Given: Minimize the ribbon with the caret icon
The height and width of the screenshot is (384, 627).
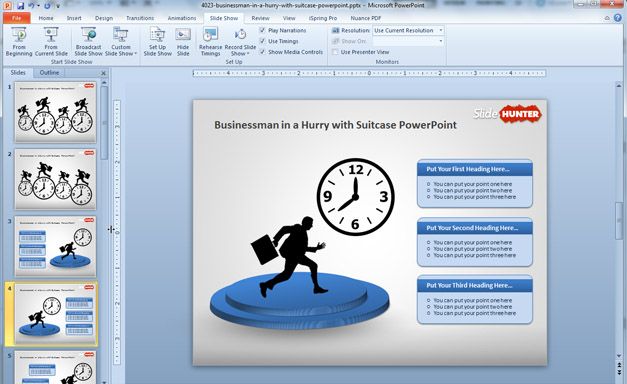Looking at the screenshot, I should coord(607,18).
